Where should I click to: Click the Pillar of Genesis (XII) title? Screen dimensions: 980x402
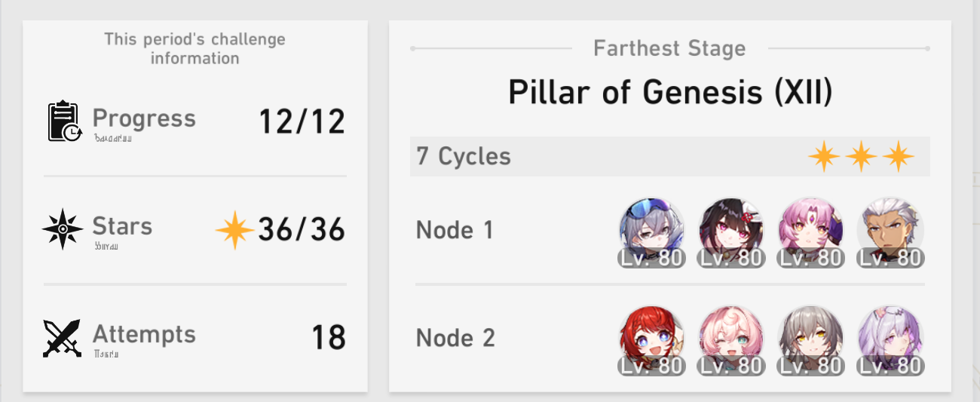click(670, 92)
